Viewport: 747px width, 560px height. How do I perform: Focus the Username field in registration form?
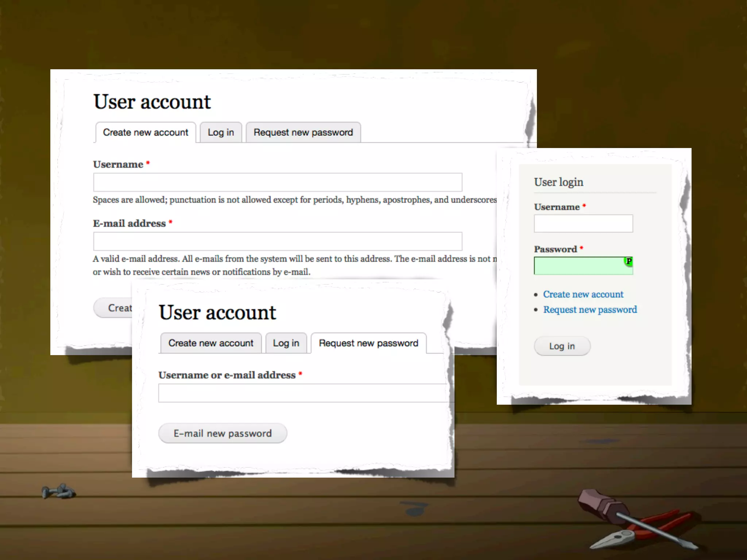click(277, 182)
